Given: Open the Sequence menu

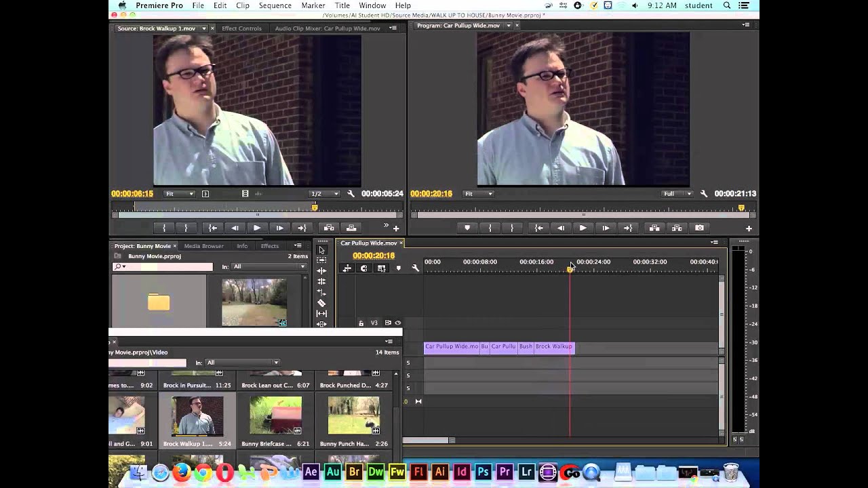Looking at the screenshot, I should (275, 5).
